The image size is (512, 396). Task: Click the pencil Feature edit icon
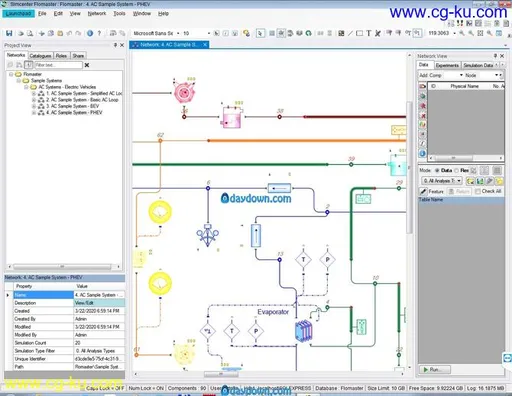pos(423,191)
